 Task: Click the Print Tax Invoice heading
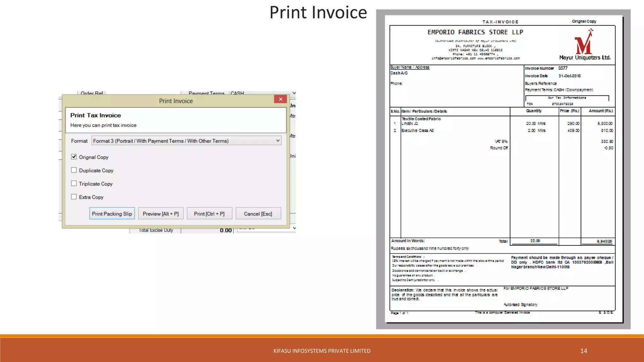pos(96,115)
